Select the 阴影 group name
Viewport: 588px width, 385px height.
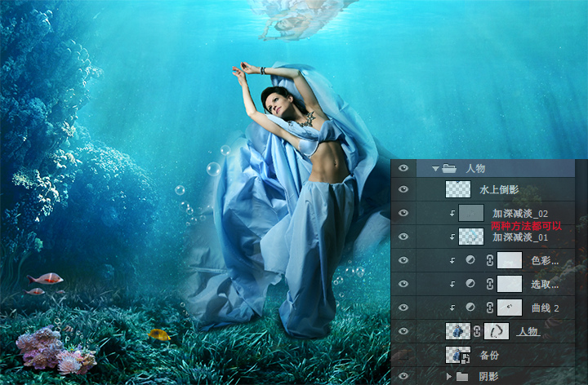point(488,376)
